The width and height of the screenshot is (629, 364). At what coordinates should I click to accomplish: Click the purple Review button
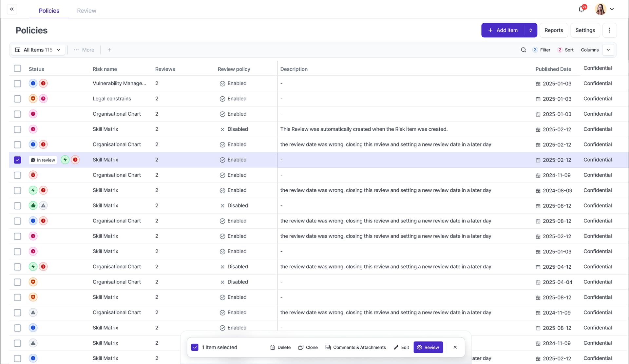[x=428, y=347]
